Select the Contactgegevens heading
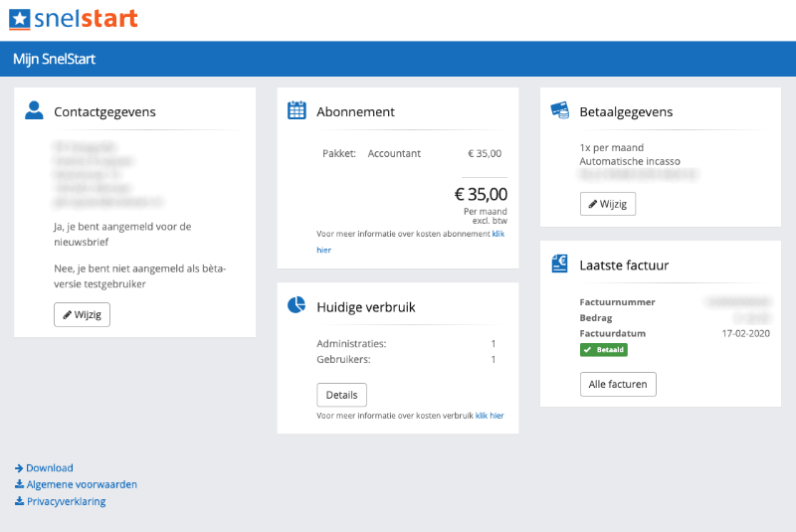796x532 pixels. (x=104, y=111)
